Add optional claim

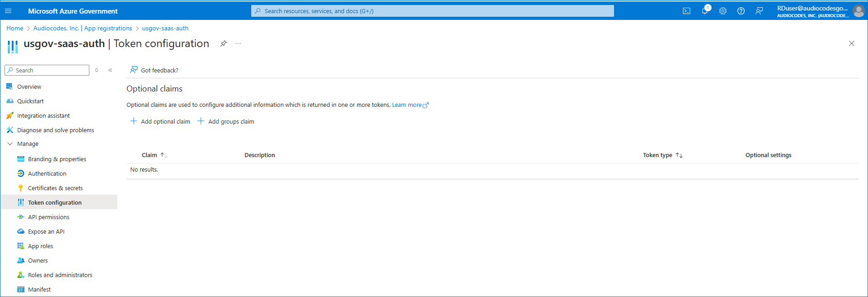(x=160, y=121)
